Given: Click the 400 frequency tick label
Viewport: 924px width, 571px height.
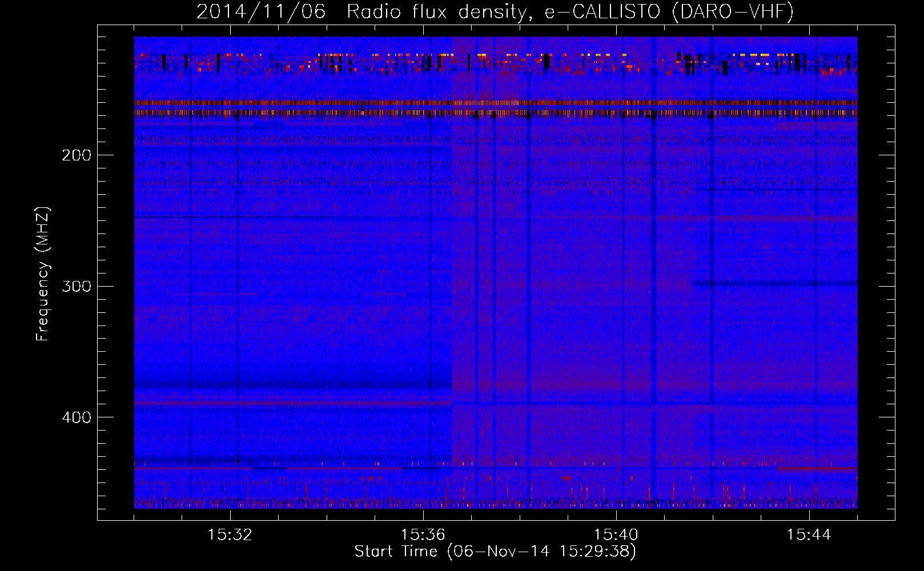Looking at the screenshot, I should (x=77, y=417).
